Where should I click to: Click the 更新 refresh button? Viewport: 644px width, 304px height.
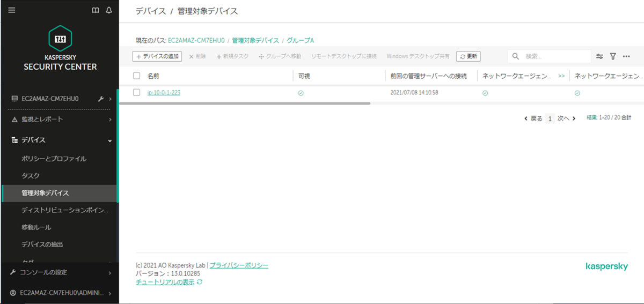(469, 56)
